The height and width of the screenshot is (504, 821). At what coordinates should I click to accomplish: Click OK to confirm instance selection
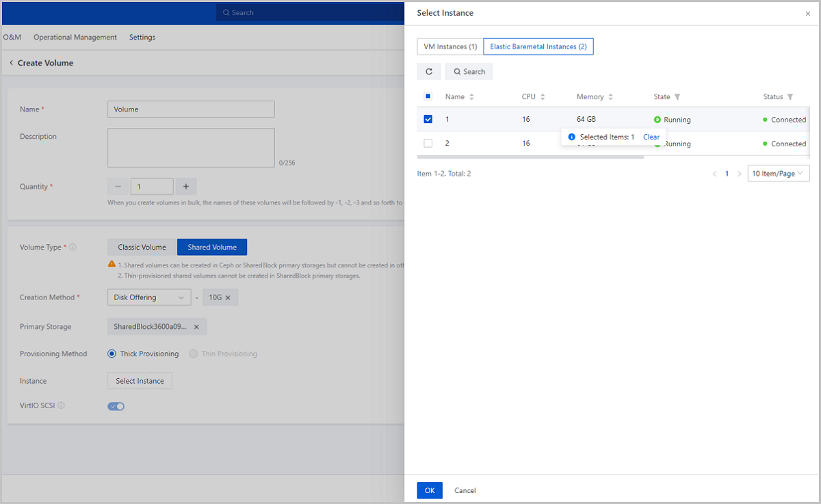[430, 490]
